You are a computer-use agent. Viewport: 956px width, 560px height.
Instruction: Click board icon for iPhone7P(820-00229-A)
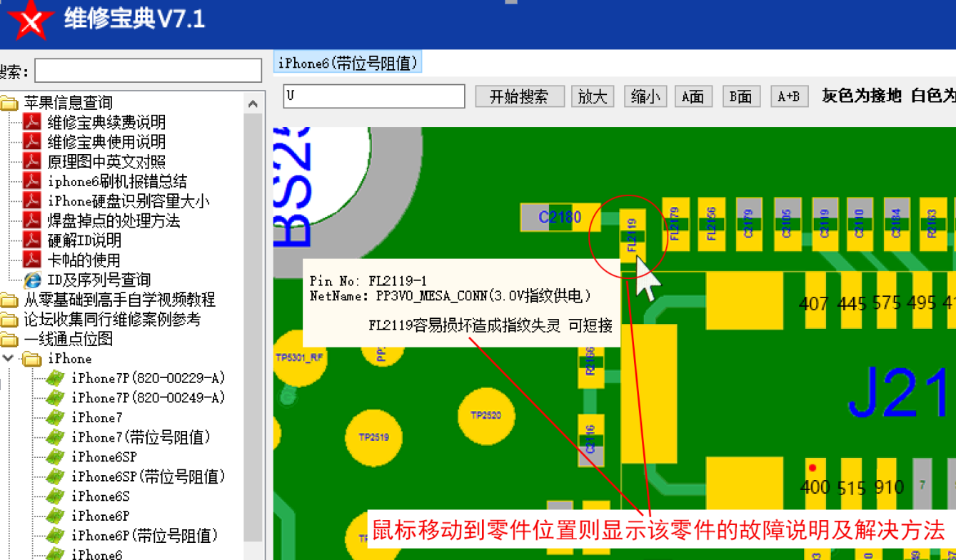(x=56, y=379)
